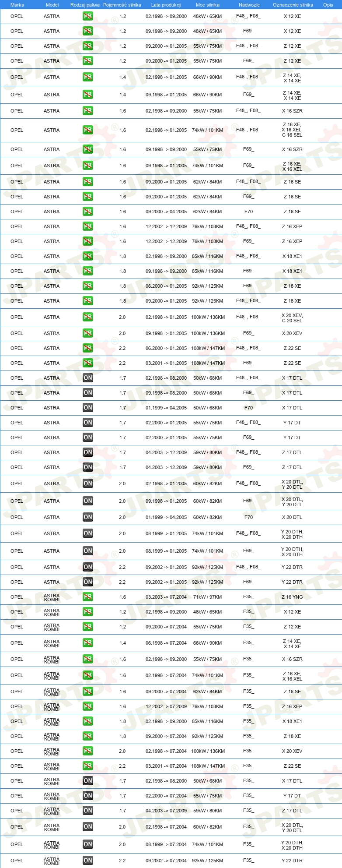Click PB icon in ASTRA F69_ Z 18 XE row
The height and width of the screenshot is (868, 342).
point(88,286)
